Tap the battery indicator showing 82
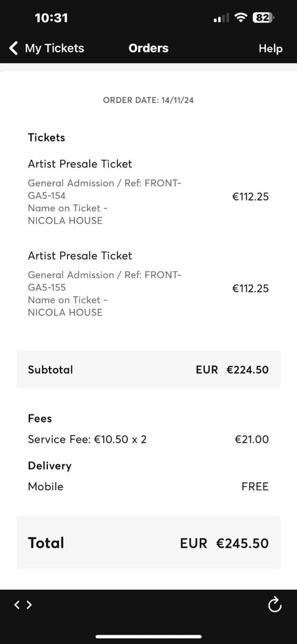This screenshot has width=297, height=644. click(263, 18)
